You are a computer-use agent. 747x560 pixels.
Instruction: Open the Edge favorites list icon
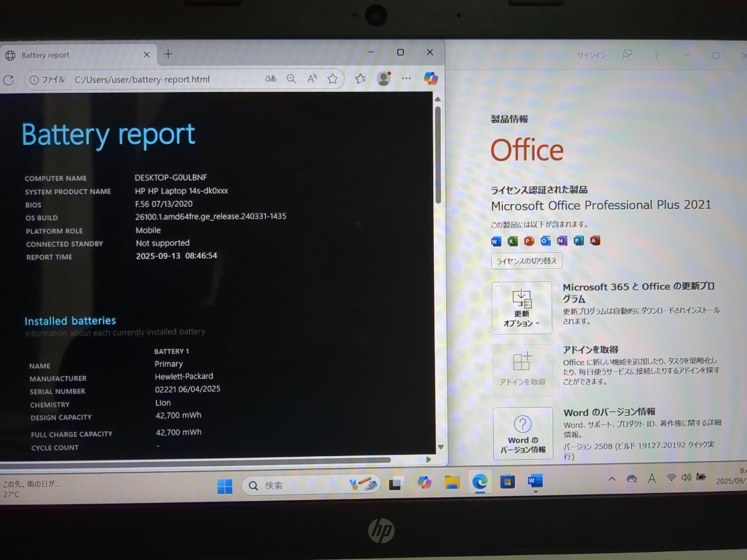coord(360,78)
